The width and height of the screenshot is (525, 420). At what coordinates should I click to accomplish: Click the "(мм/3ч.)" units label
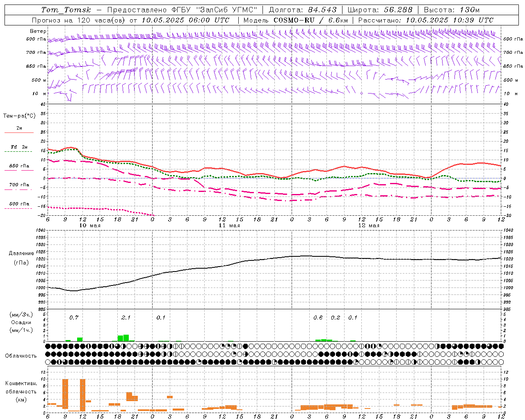pos(21,315)
